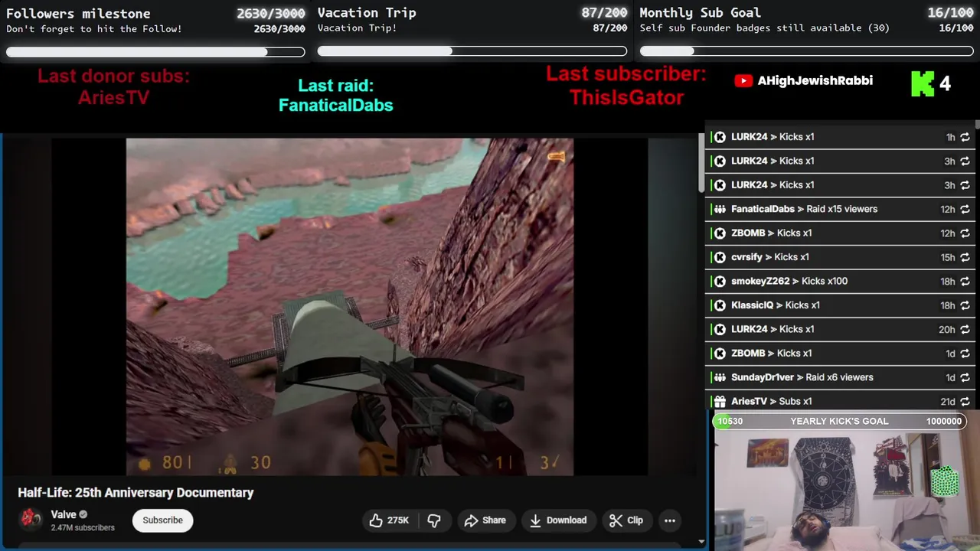The width and height of the screenshot is (980, 551).
Task: Click the YouTube page vertical scrollbar
Action: tap(701, 164)
